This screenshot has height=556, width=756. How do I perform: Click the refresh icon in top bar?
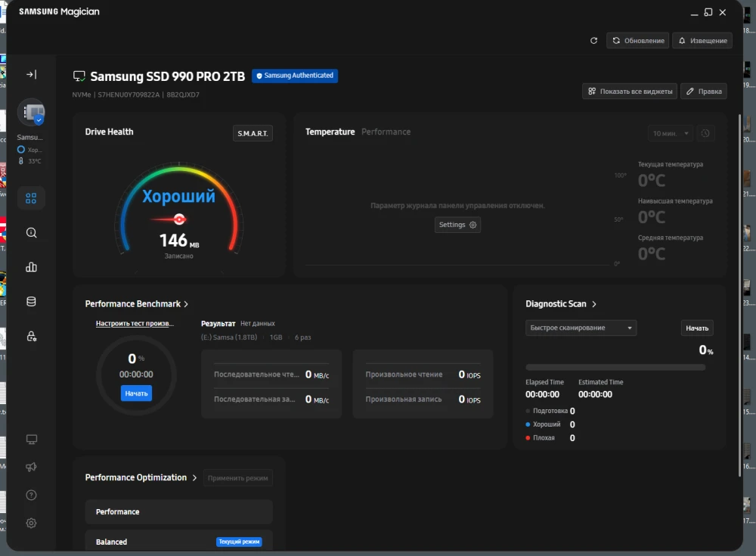[593, 40]
